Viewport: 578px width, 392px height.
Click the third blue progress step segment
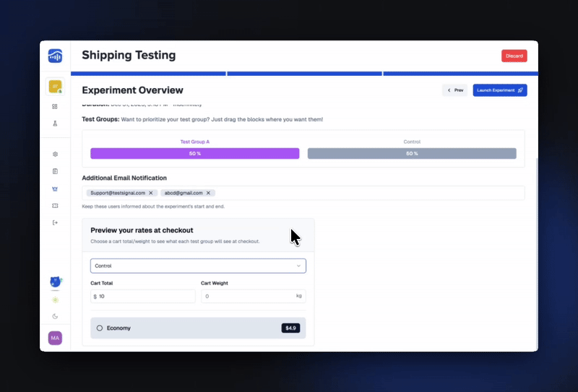point(461,74)
